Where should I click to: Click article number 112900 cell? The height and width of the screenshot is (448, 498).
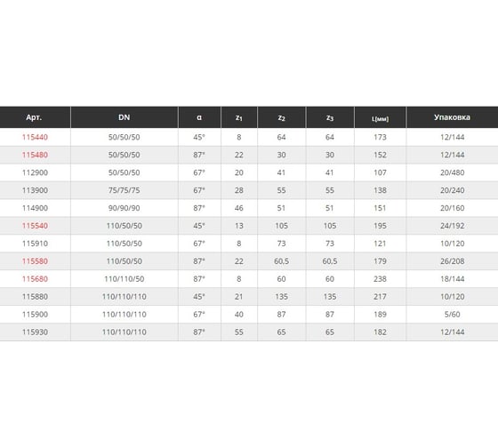tap(35, 172)
